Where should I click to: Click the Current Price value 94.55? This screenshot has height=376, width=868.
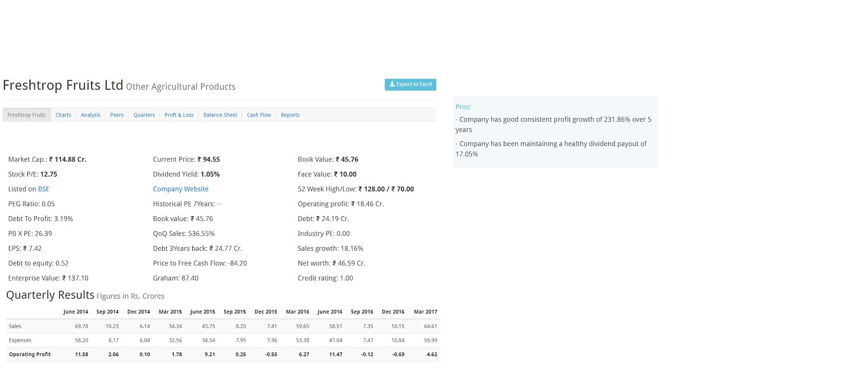click(209, 159)
